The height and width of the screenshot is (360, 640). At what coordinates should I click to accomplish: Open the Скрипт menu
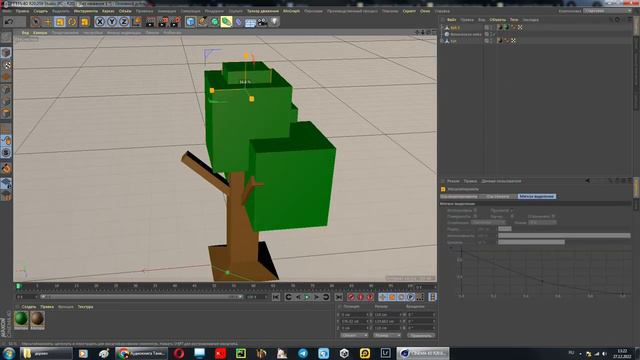pyautogui.click(x=409, y=11)
